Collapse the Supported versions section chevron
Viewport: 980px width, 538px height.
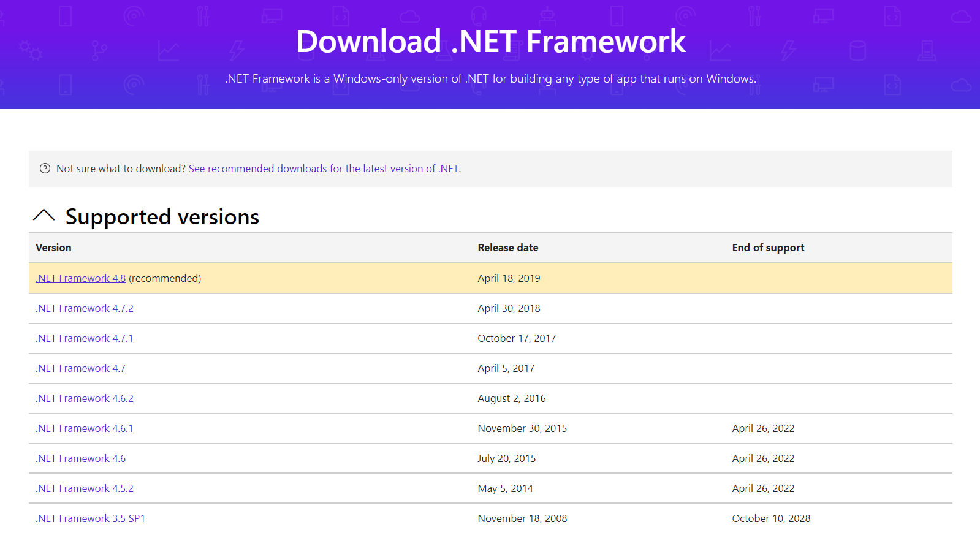click(x=44, y=216)
